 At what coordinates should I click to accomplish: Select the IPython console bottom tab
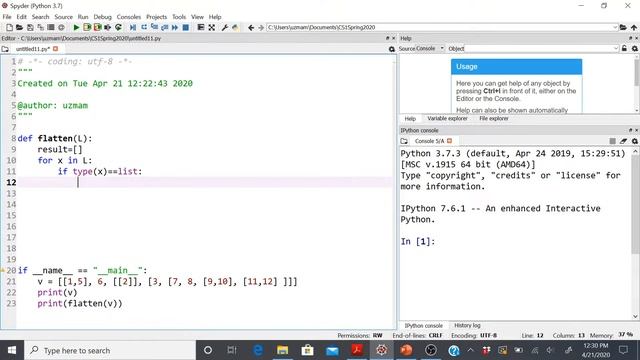pyautogui.click(x=423, y=325)
